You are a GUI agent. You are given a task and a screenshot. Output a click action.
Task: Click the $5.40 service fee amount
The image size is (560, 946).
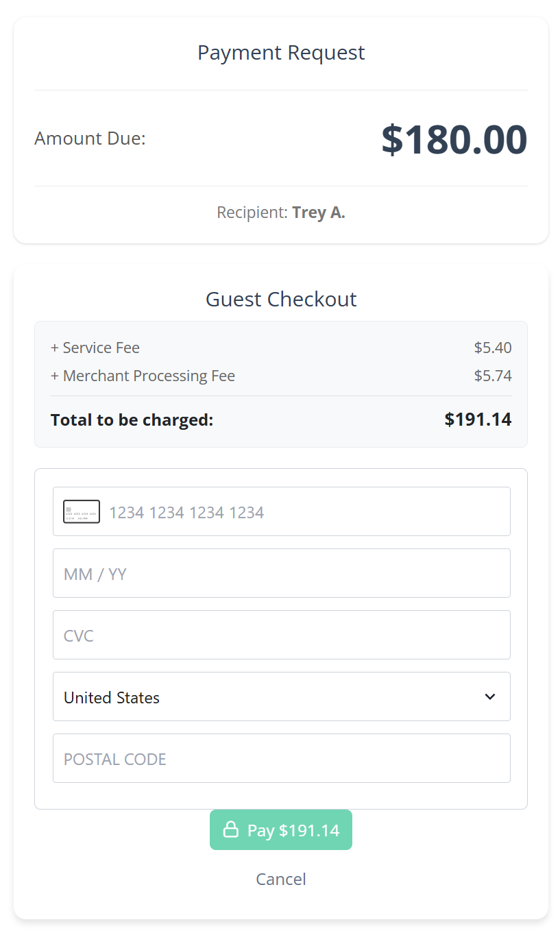(x=493, y=348)
